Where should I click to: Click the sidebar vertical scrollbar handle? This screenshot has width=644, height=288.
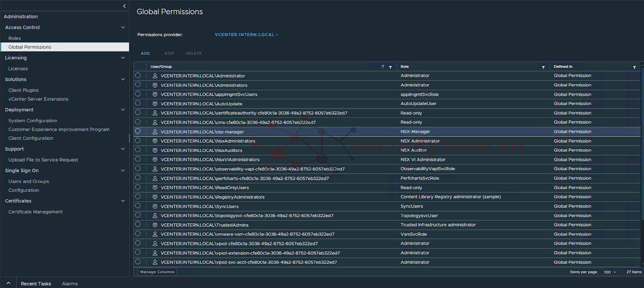(x=129, y=138)
